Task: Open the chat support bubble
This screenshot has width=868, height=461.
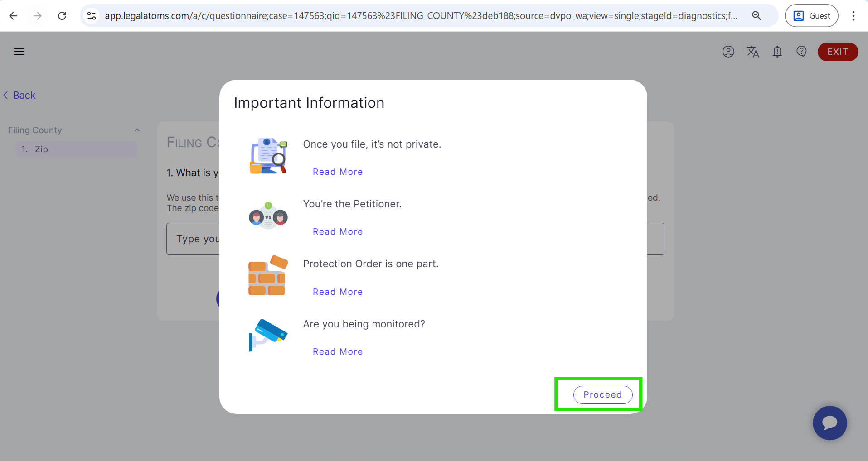Action: pos(829,423)
